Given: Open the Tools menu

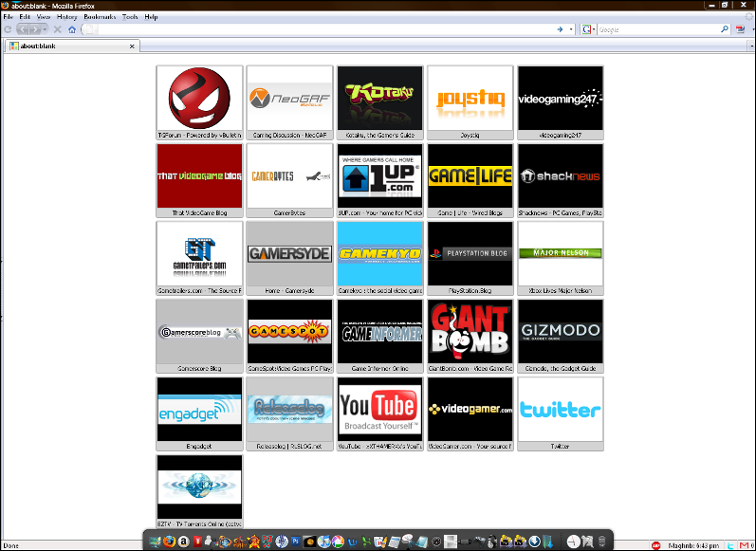Looking at the screenshot, I should 130,17.
